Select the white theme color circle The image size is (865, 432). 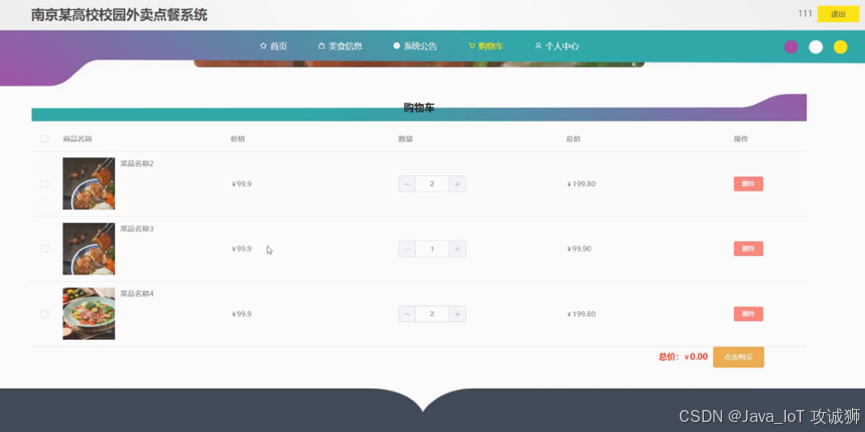[815, 47]
